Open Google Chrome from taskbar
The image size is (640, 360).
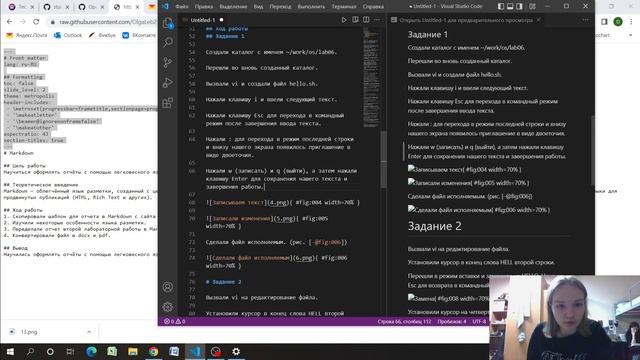coord(153,351)
